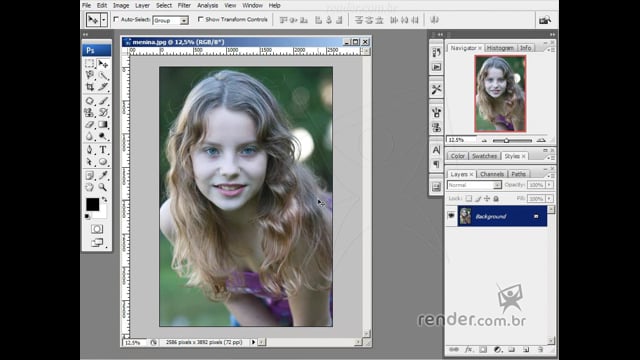Viewport: 640px width, 360px height.
Task: Open the Fill slider arrow
Action: pyautogui.click(x=549, y=199)
